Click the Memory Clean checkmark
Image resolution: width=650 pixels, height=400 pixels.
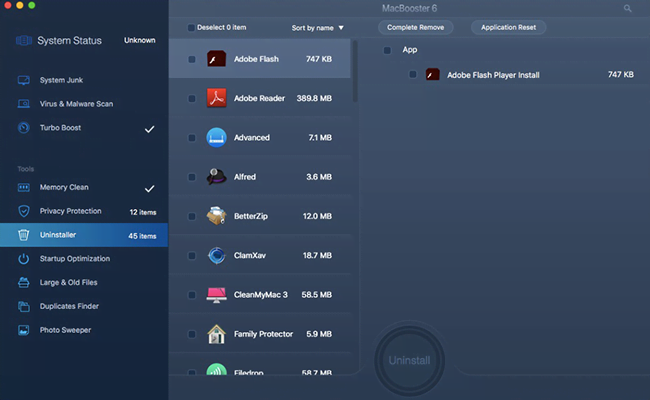coord(150,189)
